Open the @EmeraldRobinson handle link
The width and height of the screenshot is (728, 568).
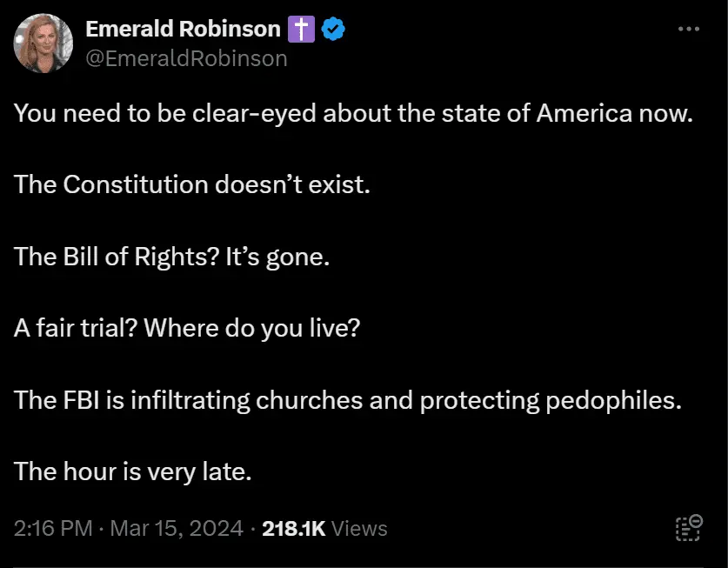[x=186, y=58]
